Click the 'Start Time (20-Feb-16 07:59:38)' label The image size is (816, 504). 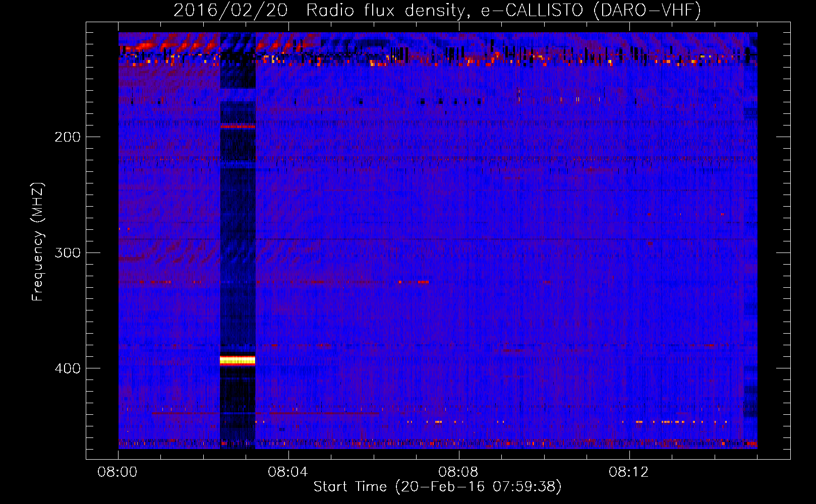pyautogui.click(x=437, y=486)
